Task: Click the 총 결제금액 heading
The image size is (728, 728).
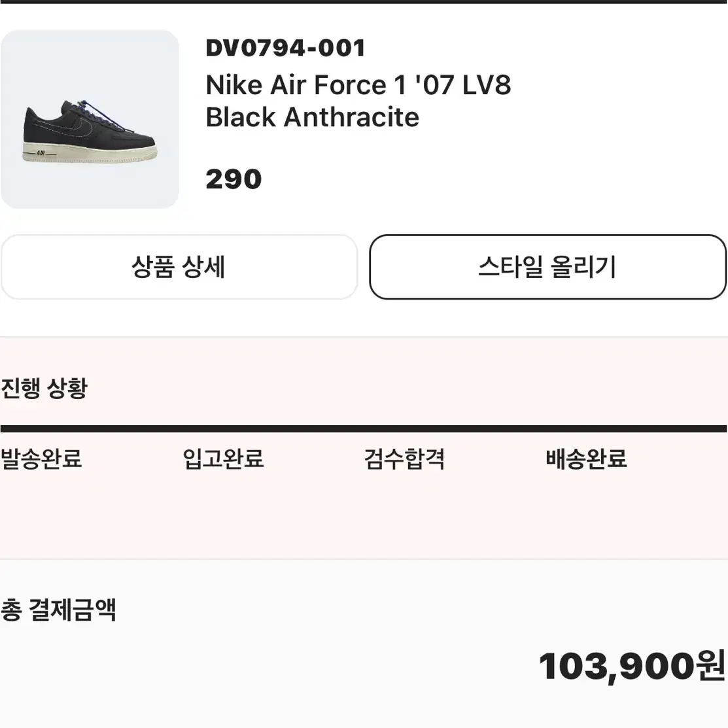Action: pyautogui.click(x=58, y=610)
